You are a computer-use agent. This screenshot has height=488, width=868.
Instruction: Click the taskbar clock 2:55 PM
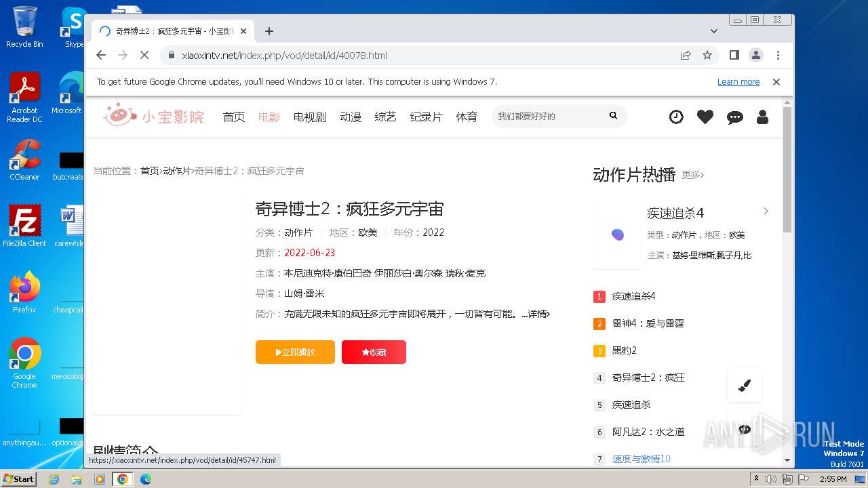pos(833,479)
